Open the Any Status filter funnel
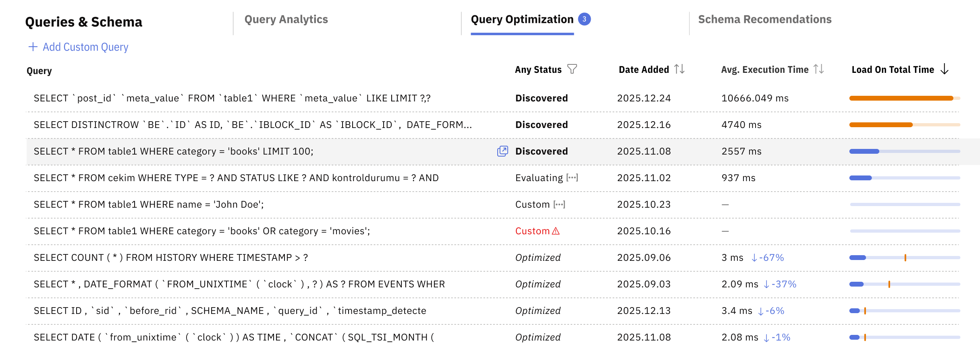Viewport: 980px width, 355px height. [x=572, y=69]
